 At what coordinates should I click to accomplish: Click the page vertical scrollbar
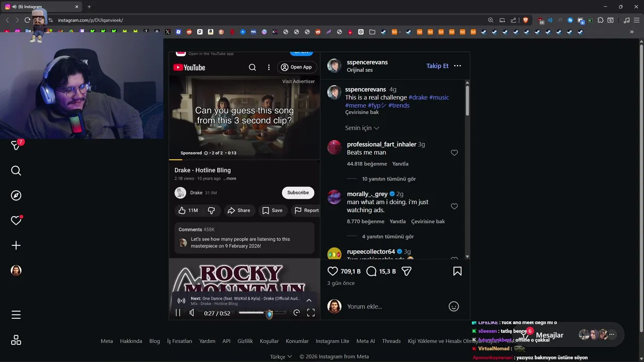click(x=640, y=188)
